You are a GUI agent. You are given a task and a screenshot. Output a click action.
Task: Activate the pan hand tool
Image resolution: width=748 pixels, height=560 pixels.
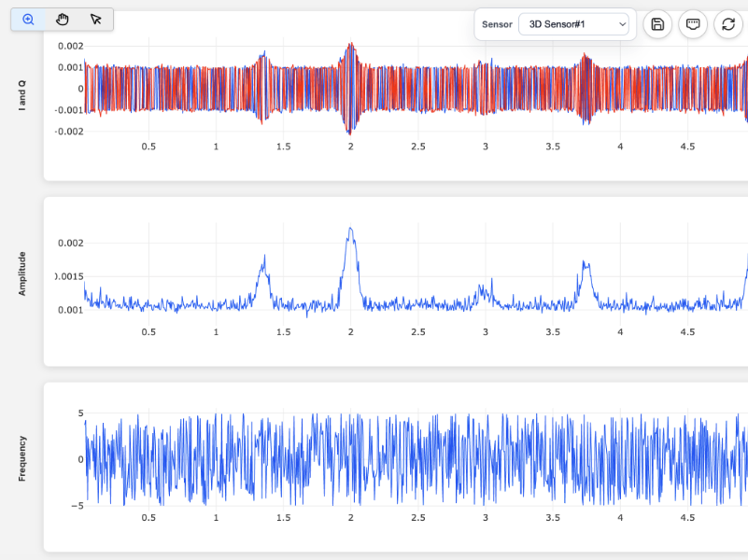[62, 20]
